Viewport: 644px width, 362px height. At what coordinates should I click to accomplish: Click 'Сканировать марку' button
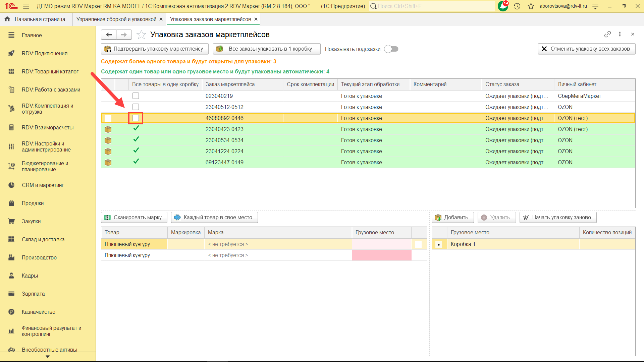(x=134, y=217)
